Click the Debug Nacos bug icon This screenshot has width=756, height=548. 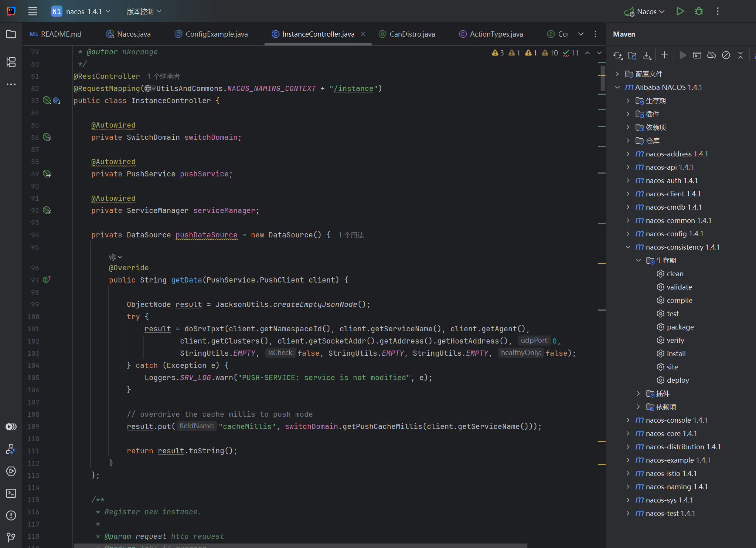(x=699, y=11)
